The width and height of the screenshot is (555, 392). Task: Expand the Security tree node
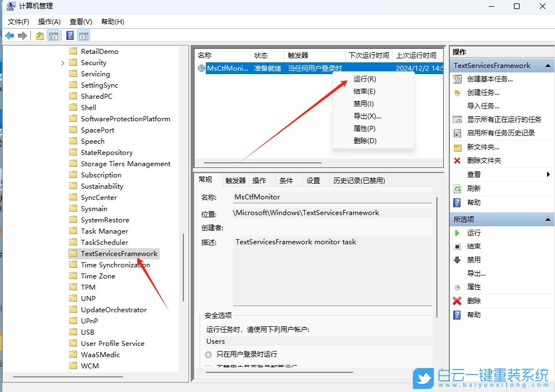click(x=62, y=62)
